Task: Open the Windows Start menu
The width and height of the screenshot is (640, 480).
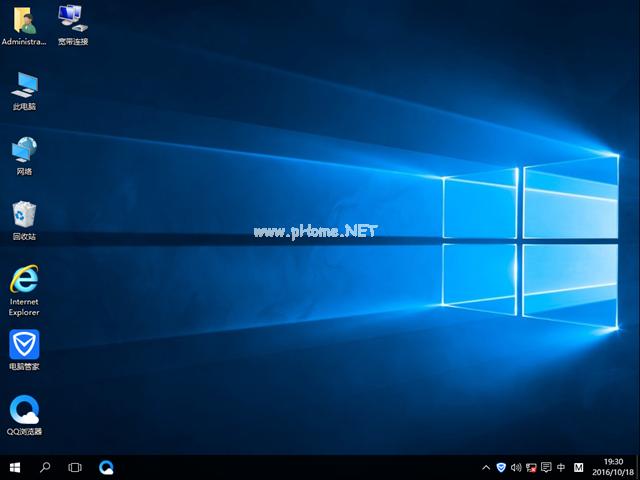Action: point(15,467)
